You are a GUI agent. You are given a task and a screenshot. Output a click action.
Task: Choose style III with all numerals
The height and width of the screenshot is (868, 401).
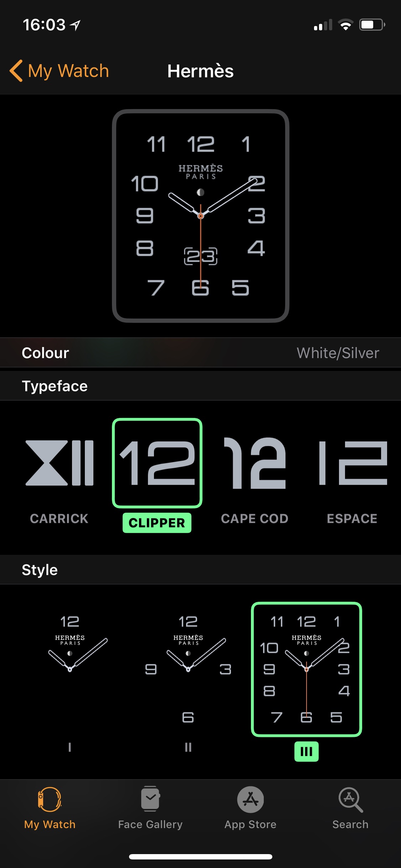[x=307, y=669]
